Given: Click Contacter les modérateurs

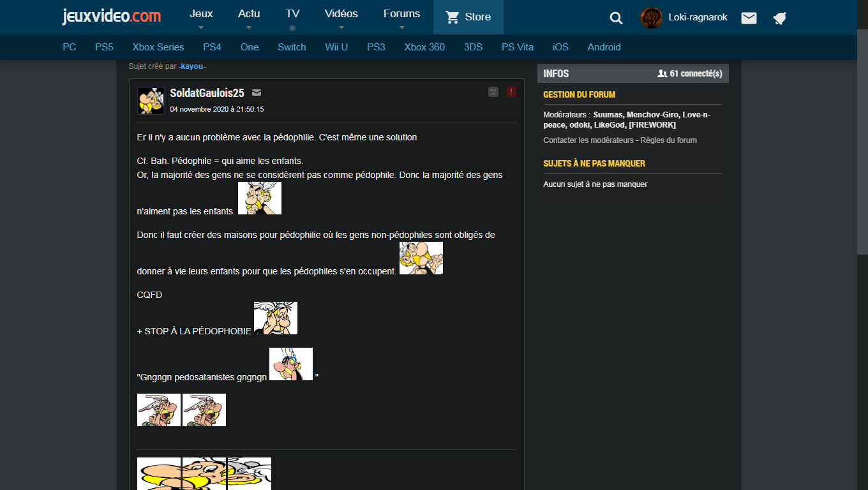Looking at the screenshot, I should (x=588, y=140).
